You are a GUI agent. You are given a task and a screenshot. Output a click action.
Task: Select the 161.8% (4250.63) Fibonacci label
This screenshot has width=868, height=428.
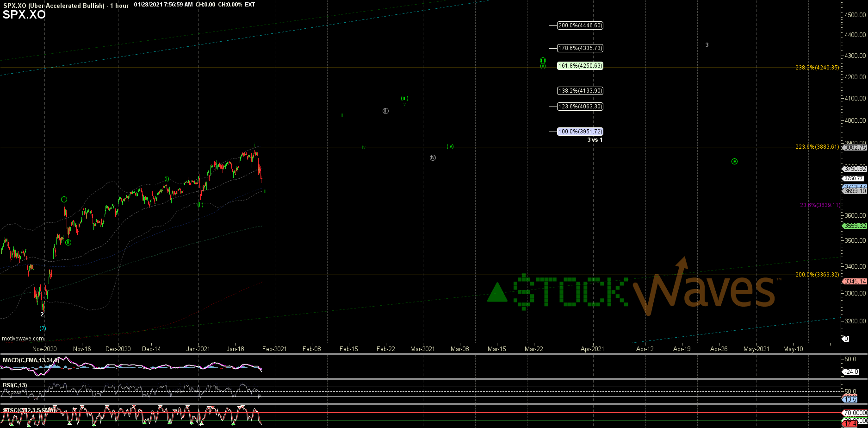(580, 66)
